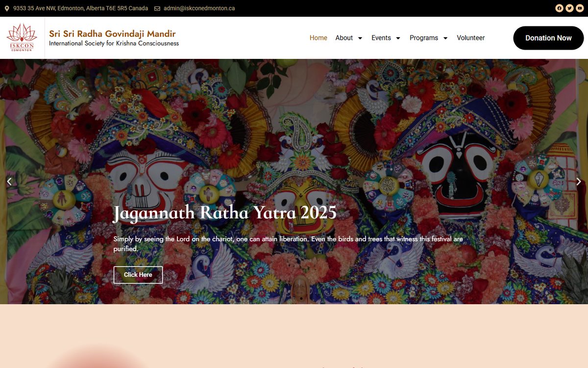Go to previous slide with left arrow
The width and height of the screenshot is (588, 368).
pyautogui.click(x=9, y=182)
